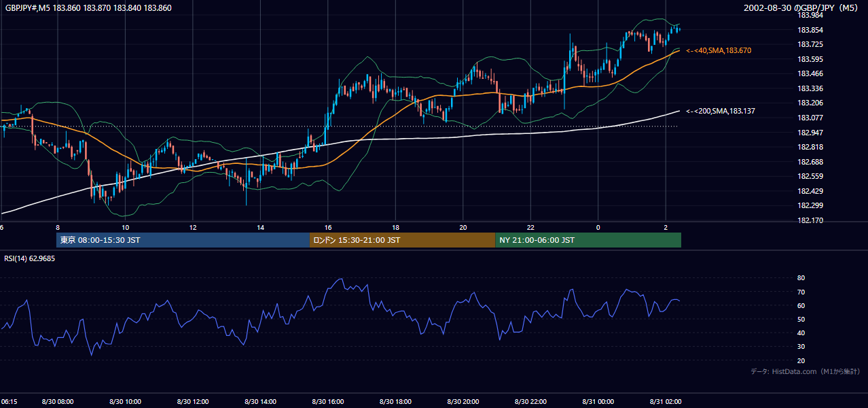Click the HistData.com data source credit
The image size is (868, 408).
pos(806,371)
